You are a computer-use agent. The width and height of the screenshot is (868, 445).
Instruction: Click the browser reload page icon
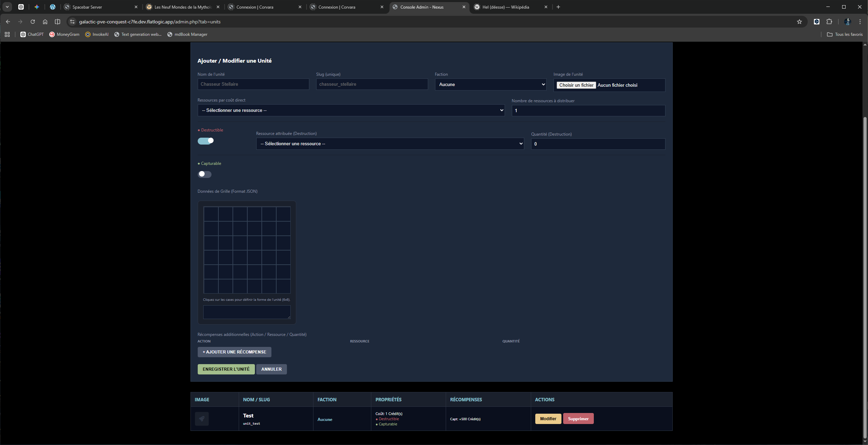33,22
